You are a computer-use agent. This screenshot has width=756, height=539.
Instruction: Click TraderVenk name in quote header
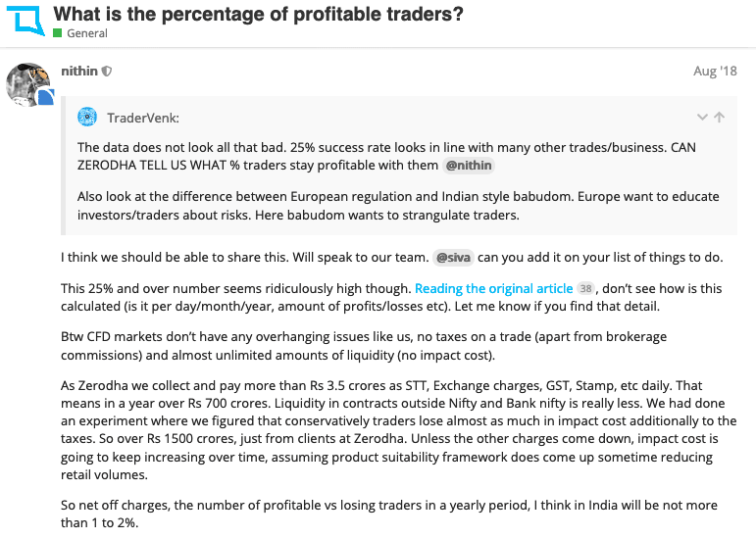(x=143, y=118)
